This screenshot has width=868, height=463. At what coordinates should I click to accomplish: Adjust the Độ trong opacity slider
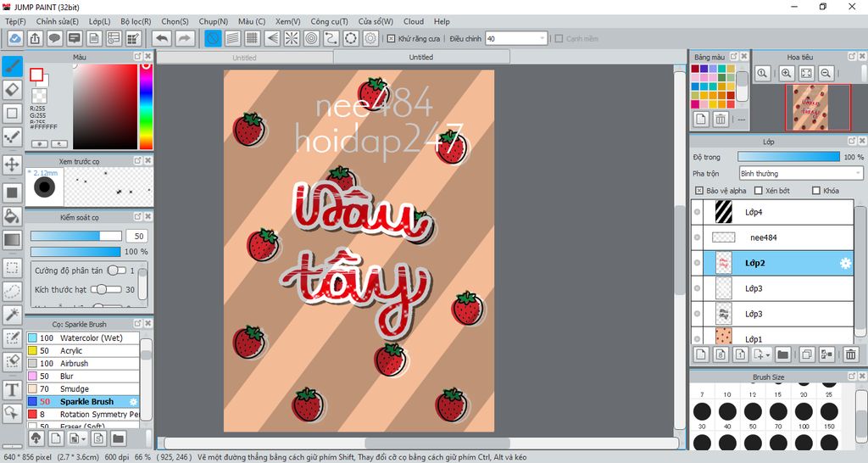click(x=788, y=157)
